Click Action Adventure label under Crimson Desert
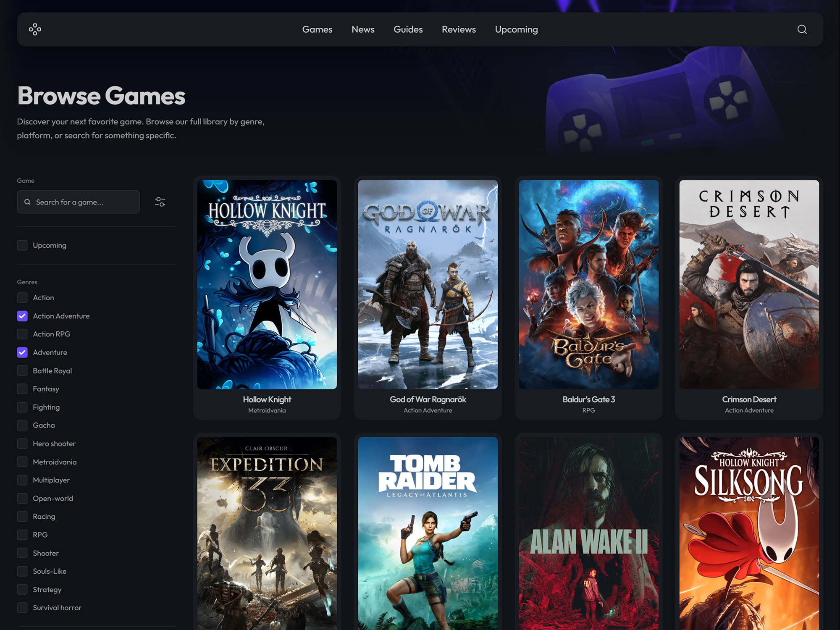 pos(749,410)
